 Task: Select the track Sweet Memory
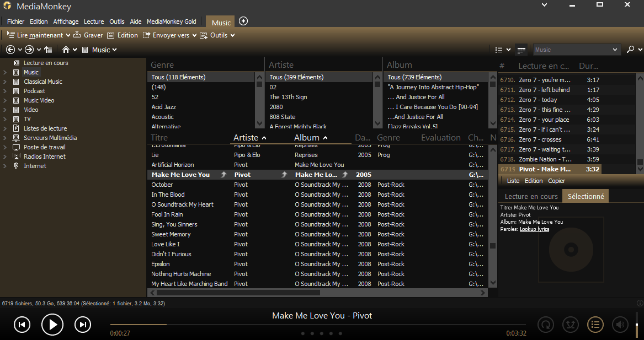(171, 234)
